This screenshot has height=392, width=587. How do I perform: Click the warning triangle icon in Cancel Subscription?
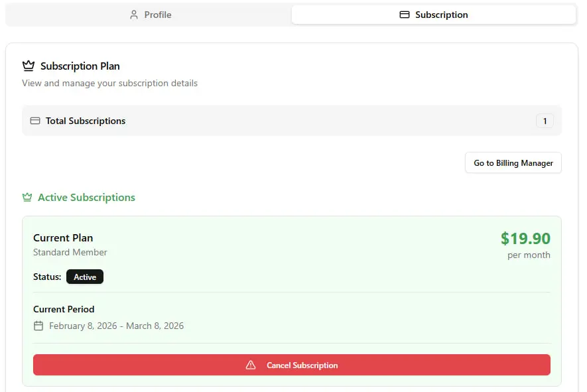(x=251, y=365)
